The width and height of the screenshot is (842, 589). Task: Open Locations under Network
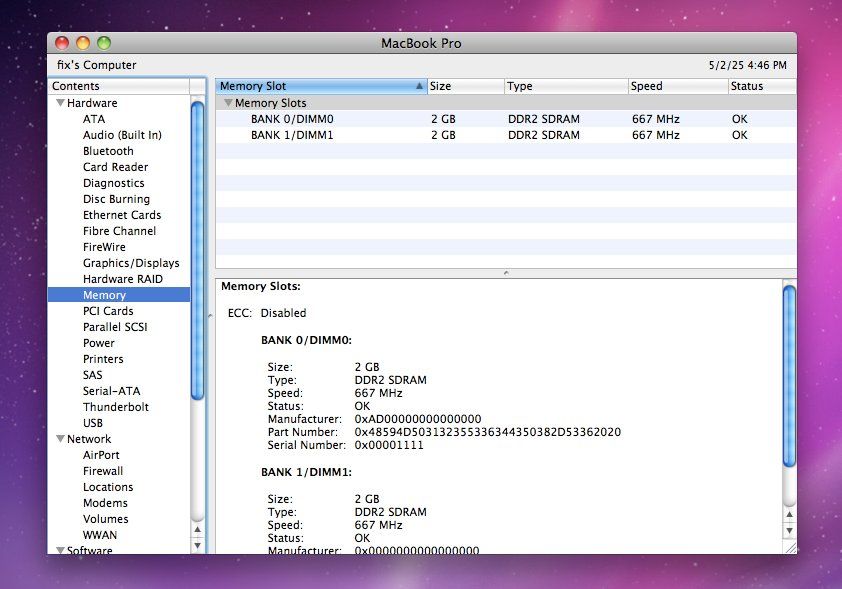pos(108,488)
